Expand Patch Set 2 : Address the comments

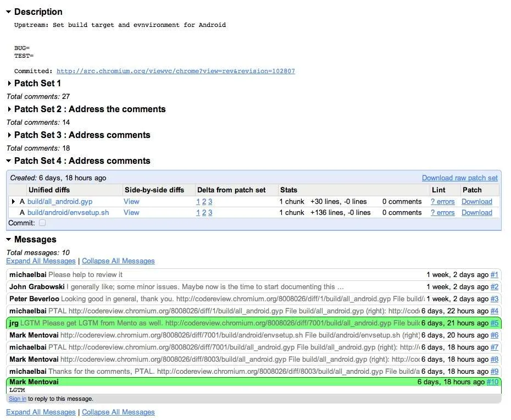tap(9, 109)
